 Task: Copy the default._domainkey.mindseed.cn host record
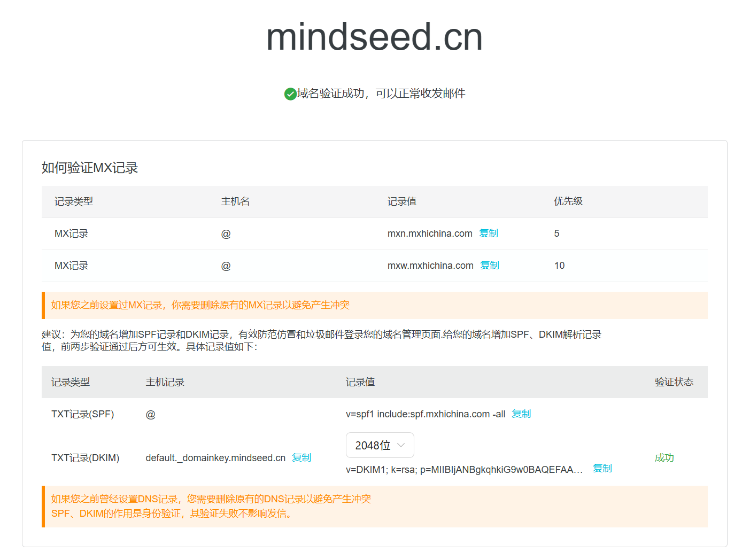[x=301, y=458]
